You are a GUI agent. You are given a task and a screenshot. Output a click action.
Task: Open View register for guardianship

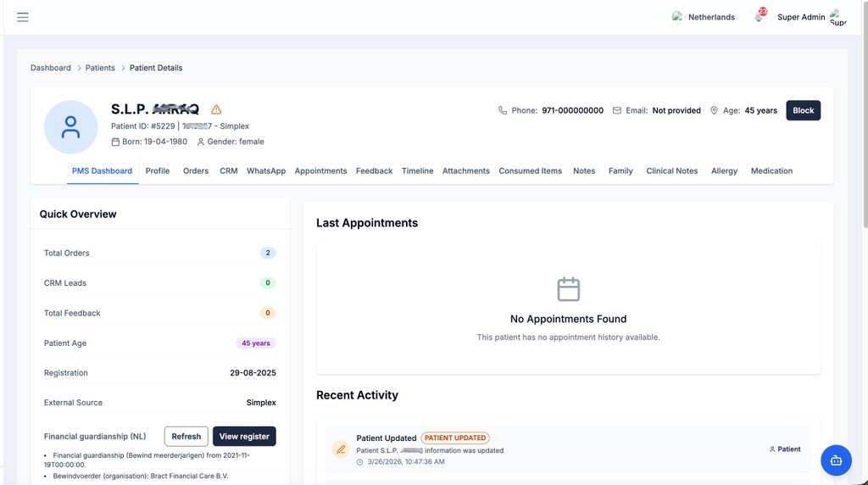click(x=244, y=437)
